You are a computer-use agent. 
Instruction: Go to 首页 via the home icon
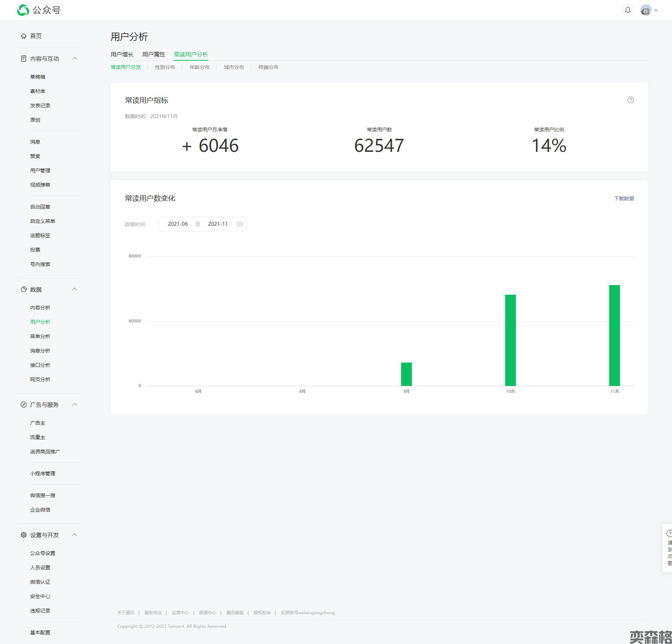tap(24, 36)
